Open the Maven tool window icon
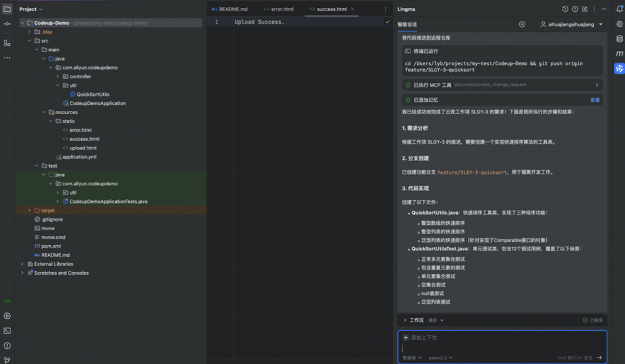Image resolution: width=625 pixels, height=364 pixels. [619, 53]
